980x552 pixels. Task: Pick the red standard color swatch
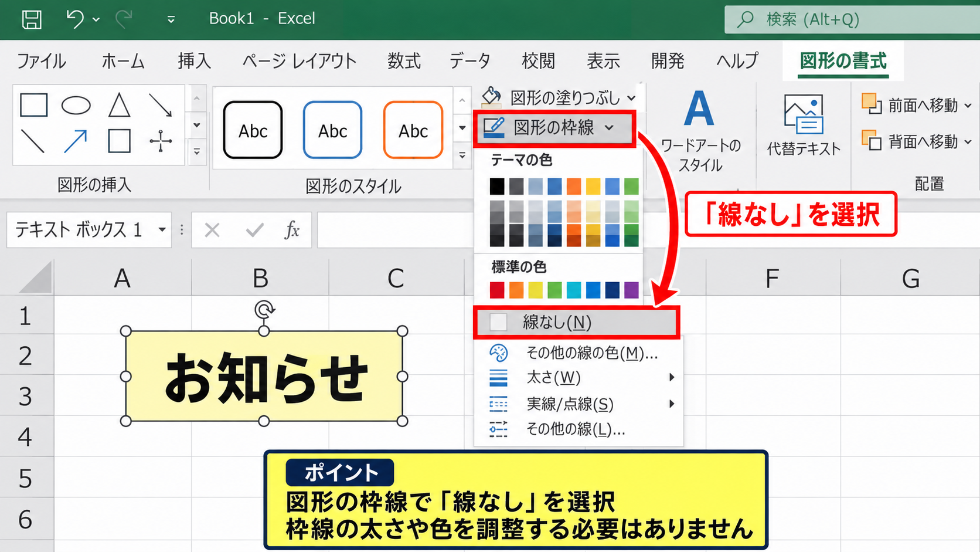(497, 290)
